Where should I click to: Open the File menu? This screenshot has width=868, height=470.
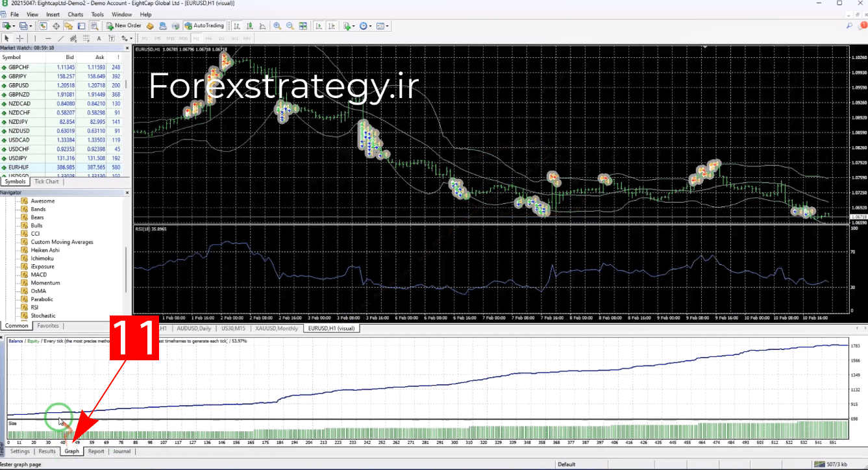[15, 14]
